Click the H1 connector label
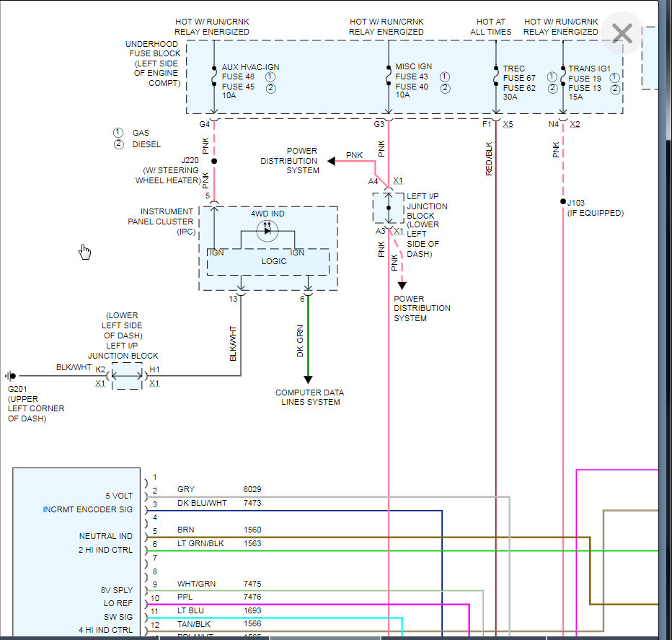The height and width of the screenshot is (640, 672). (155, 369)
